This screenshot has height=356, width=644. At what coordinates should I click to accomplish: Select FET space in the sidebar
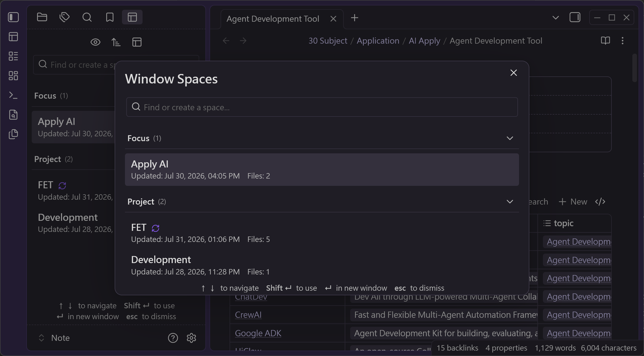[73, 190]
